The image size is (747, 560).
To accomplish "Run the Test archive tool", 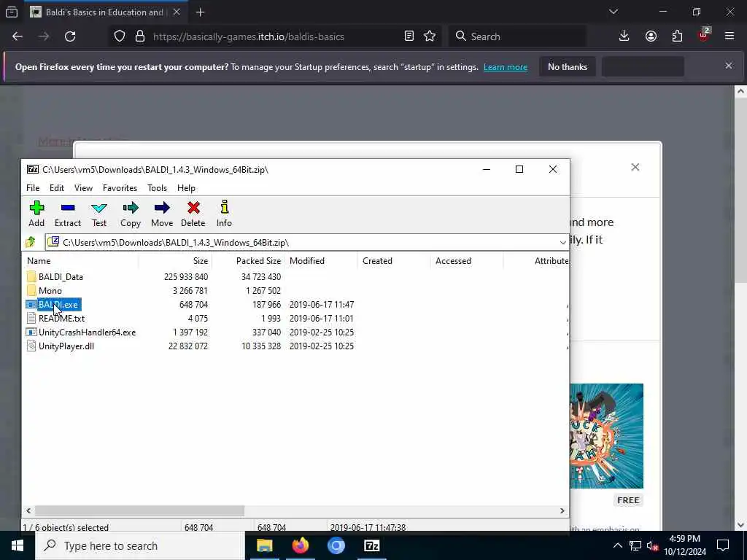I will click(99, 214).
